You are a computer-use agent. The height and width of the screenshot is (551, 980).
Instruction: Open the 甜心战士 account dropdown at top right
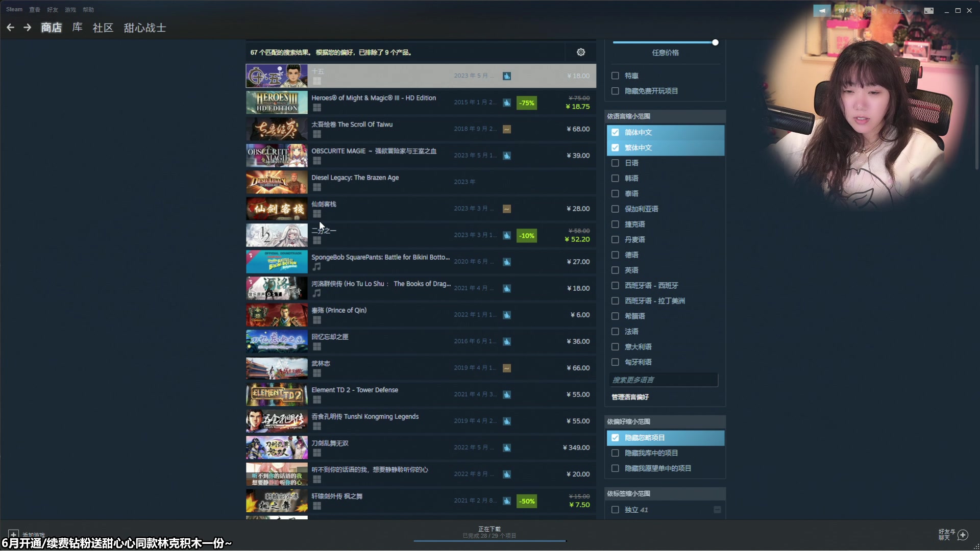[896, 11]
